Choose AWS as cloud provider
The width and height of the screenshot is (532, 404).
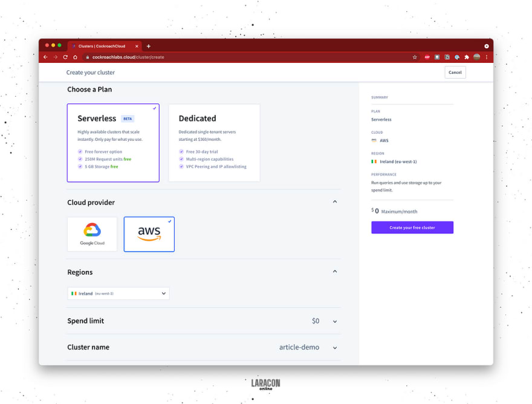(x=149, y=234)
